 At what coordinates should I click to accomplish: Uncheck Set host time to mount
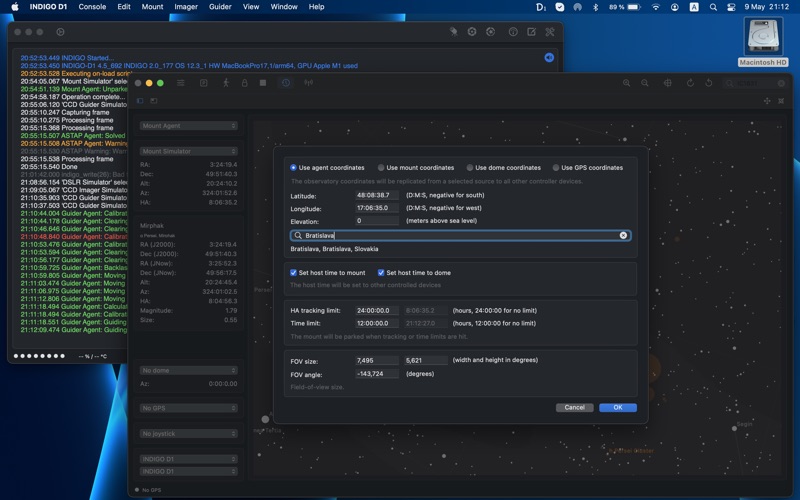[293, 273]
